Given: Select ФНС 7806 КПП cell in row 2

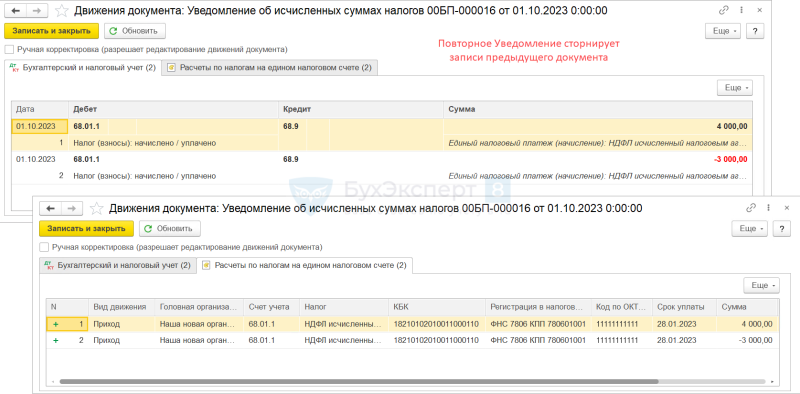Looking at the screenshot, I should (x=538, y=340).
